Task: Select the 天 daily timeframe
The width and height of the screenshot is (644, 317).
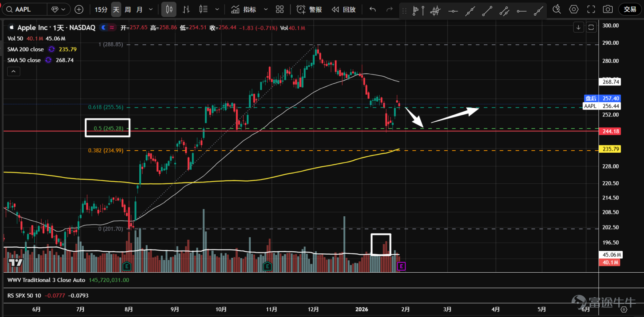Action: 116,9
